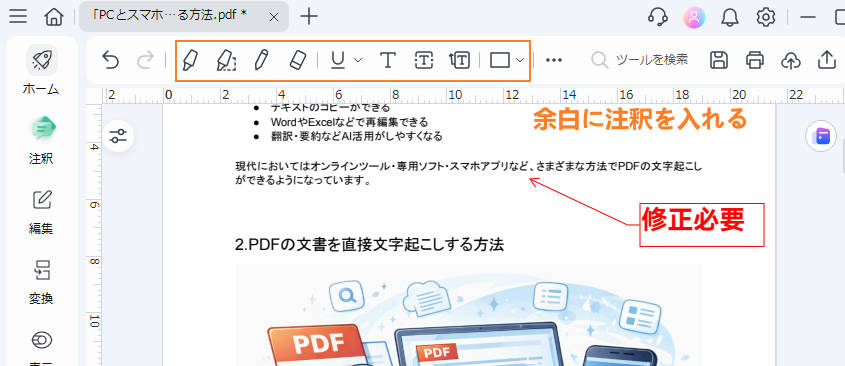Share the document
The image size is (845, 366).
click(x=827, y=60)
